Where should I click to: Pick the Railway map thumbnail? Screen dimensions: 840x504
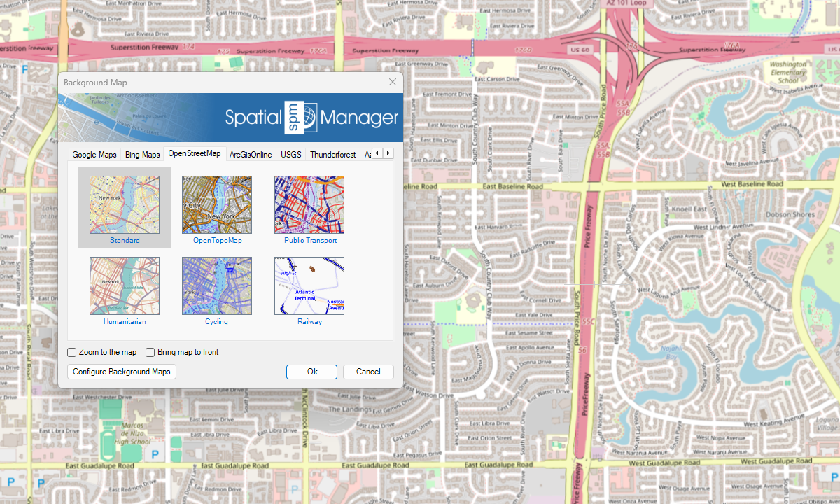click(x=309, y=286)
